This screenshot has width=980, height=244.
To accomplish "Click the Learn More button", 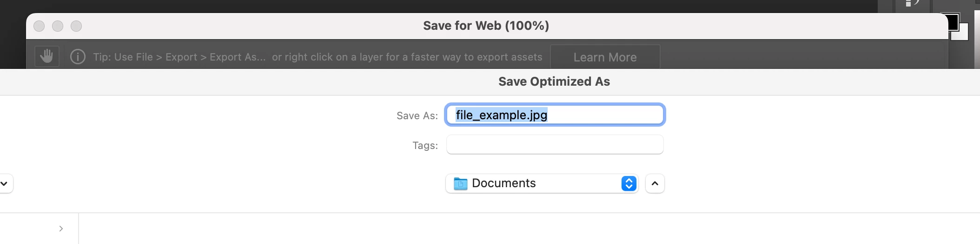I will coord(605,57).
